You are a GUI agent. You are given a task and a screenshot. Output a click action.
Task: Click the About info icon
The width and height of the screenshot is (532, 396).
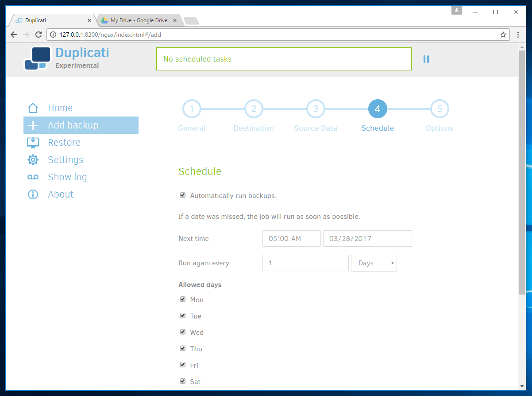33,194
